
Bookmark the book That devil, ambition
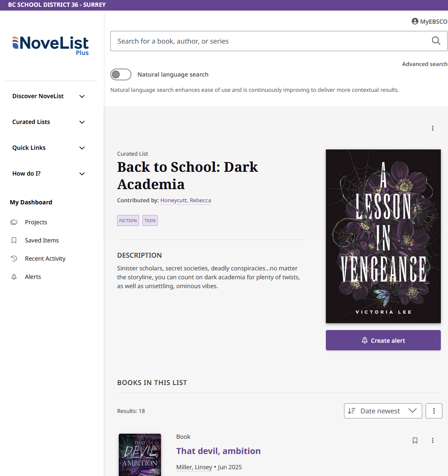coord(415,440)
